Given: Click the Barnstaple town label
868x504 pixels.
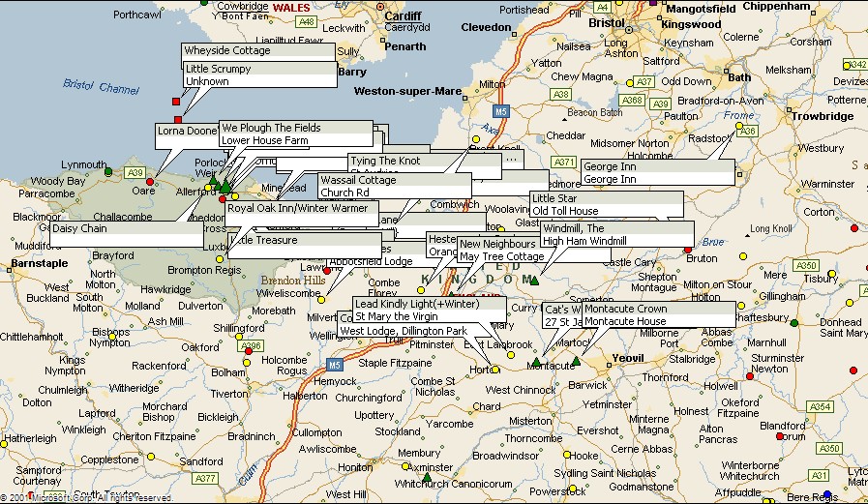Looking at the screenshot, I should tap(40, 263).
